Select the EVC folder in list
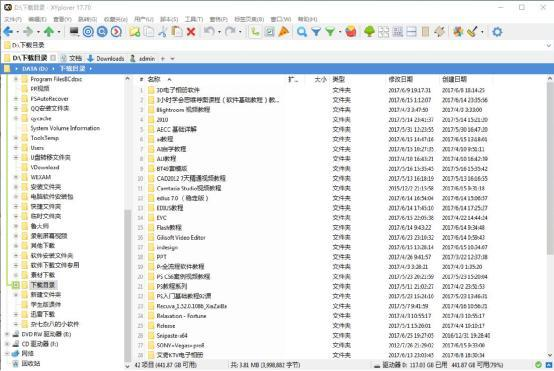Image resolution: width=554 pixels, height=371 pixels. pos(161,218)
